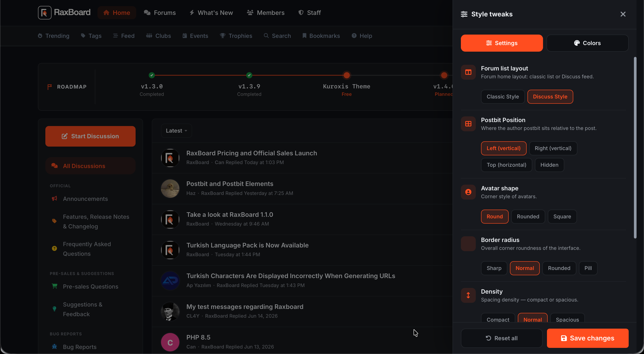Image resolution: width=644 pixels, height=354 pixels.
Task: Switch to the Settings tab
Action: (502, 43)
